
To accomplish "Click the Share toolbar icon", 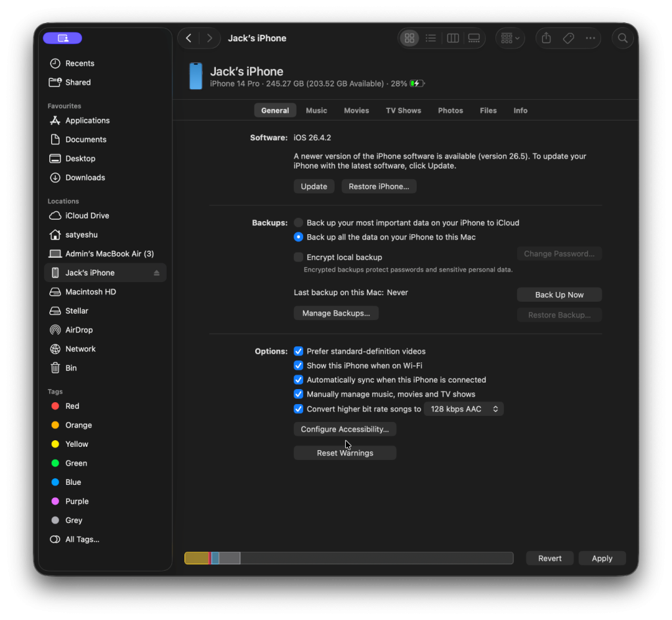I will pyautogui.click(x=546, y=38).
